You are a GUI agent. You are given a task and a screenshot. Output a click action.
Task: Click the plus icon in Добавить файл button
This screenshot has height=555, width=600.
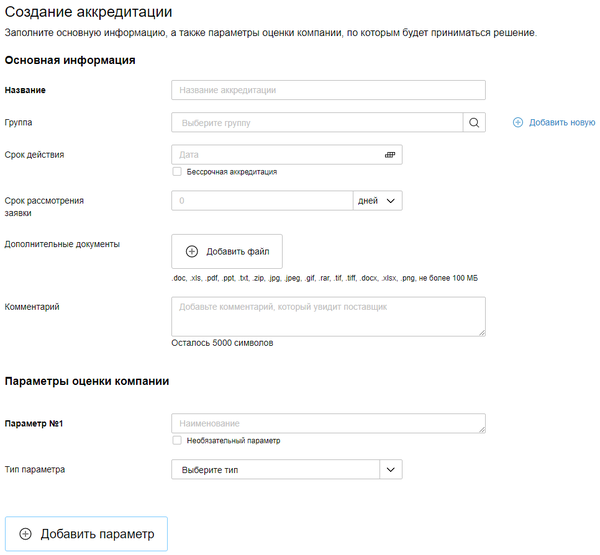click(x=192, y=251)
